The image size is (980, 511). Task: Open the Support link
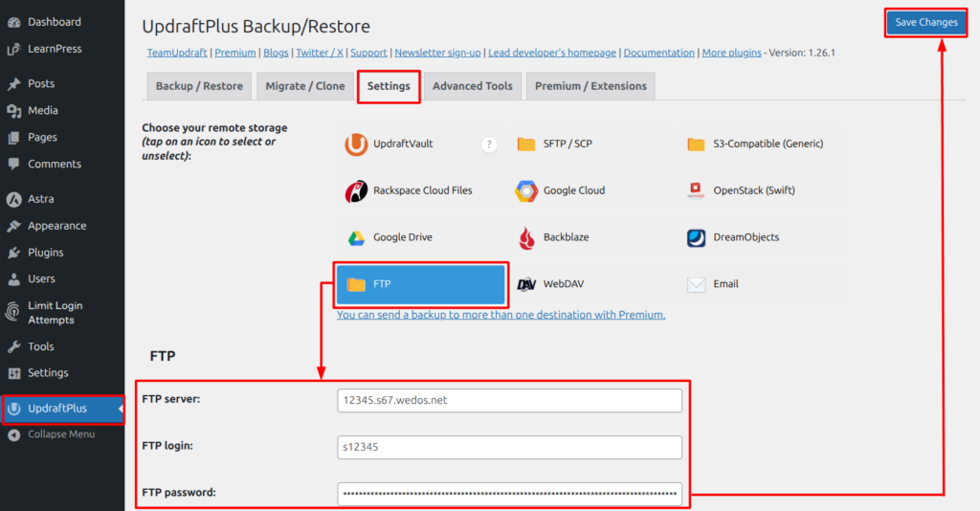(368, 53)
